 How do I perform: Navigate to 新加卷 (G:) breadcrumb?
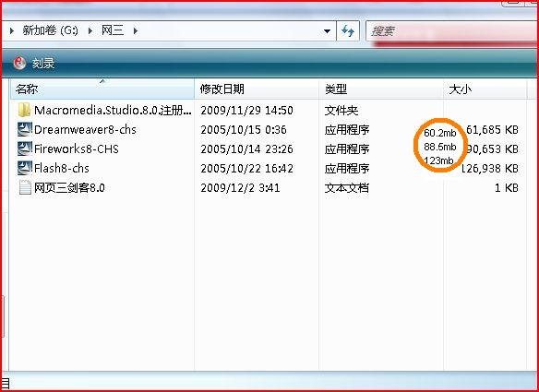pos(50,30)
